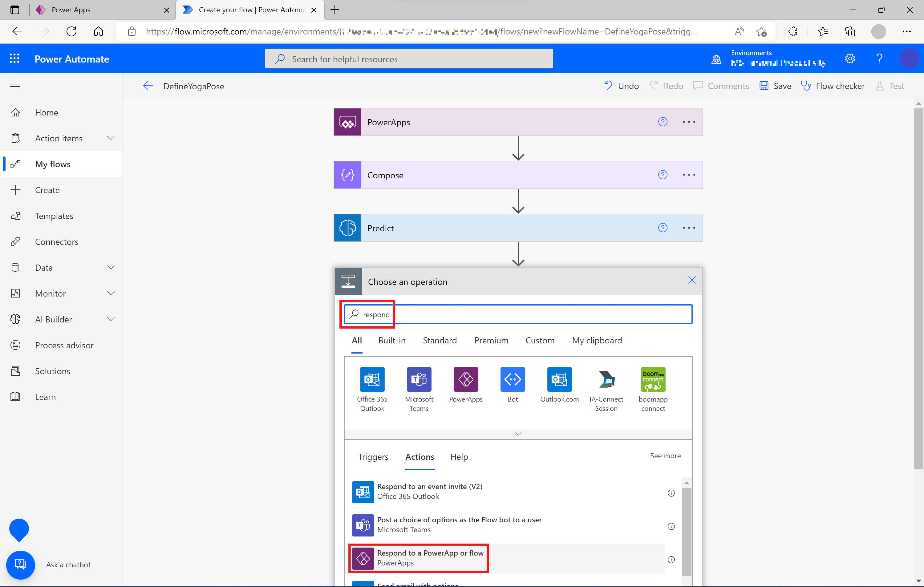924x587 pixels.
Task: Open the Compose step ellipsis menu
Action: pyautogui.click(x=689, y=175)
